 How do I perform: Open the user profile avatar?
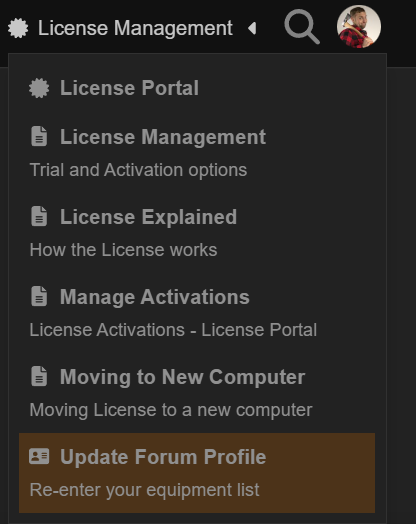tap(359, 26)
